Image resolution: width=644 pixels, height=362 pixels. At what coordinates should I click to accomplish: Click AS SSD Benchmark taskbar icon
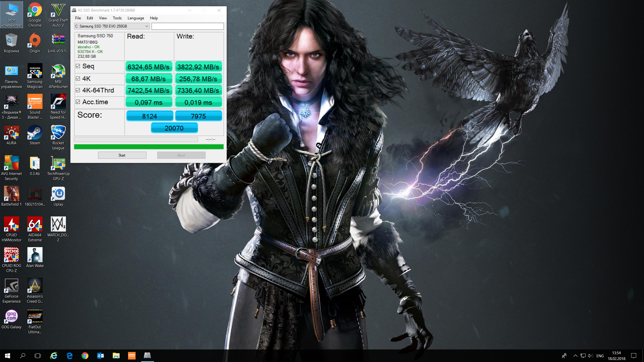(147, 355)
